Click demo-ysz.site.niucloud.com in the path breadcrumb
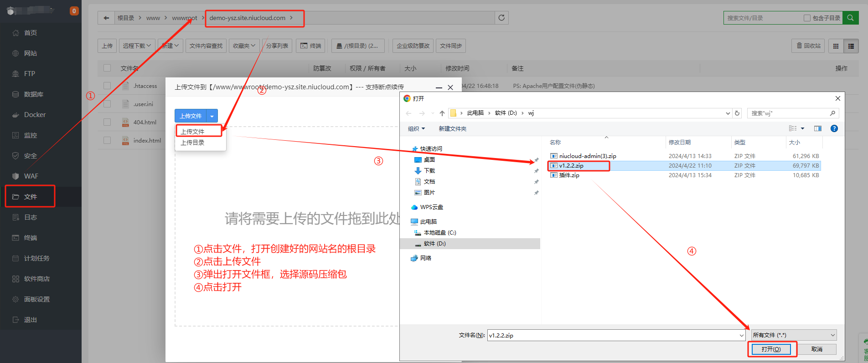This screenshot has width=868, height=363. [248, 18]
